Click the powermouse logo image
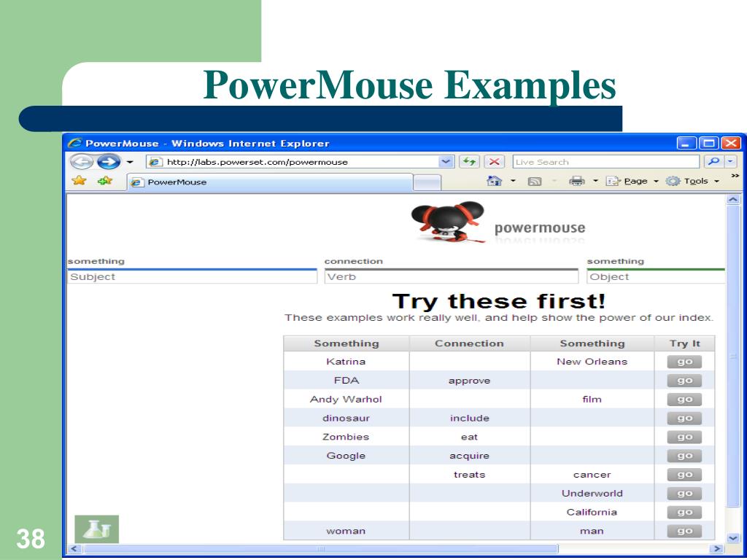The width and height of the screenshot is (747, 560). [498, 223]
